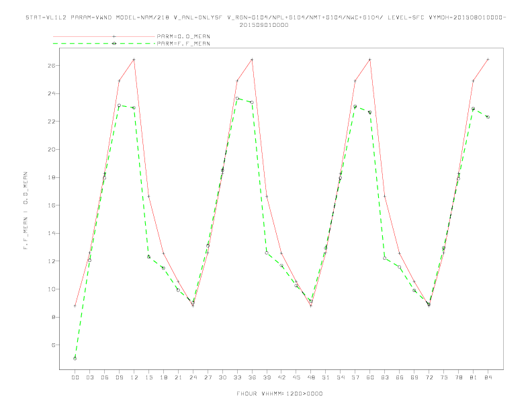
Task: Click the x-axis tick label 72
Action: point(429,377)
